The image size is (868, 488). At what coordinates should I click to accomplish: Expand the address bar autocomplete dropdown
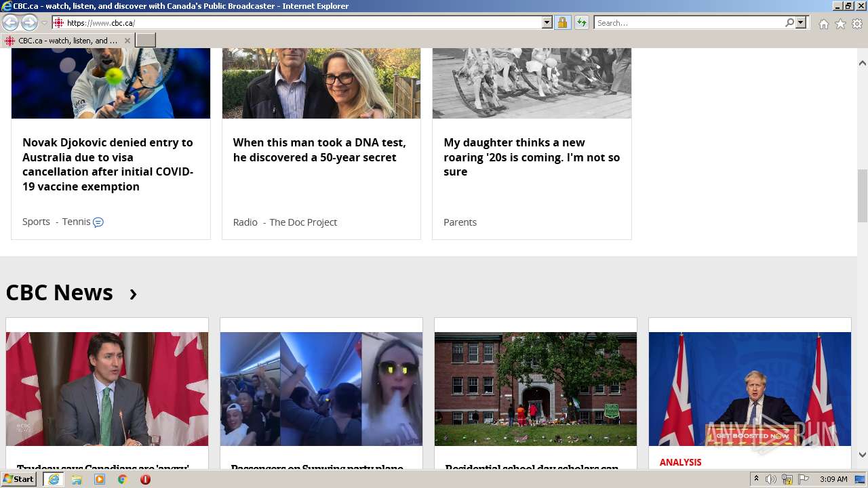tap(547, 22)
